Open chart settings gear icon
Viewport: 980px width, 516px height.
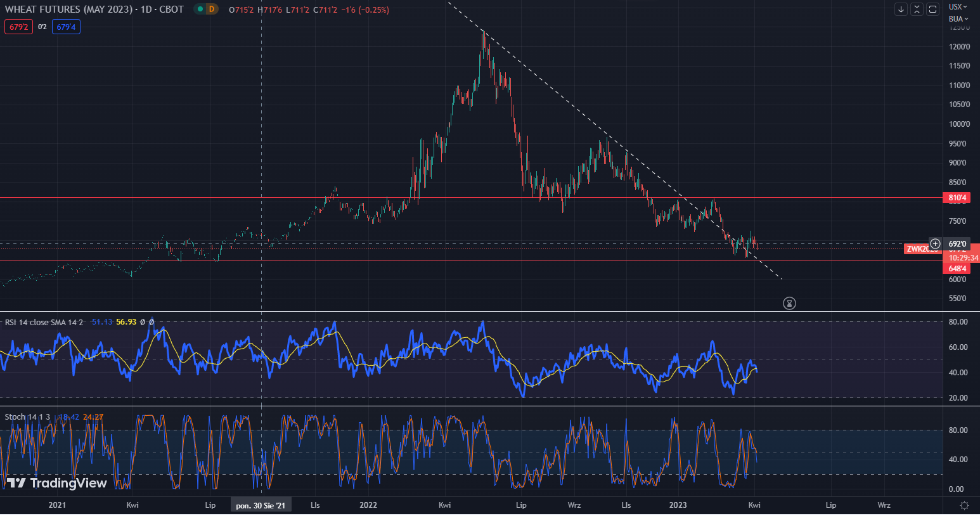(x=964, y=505)
